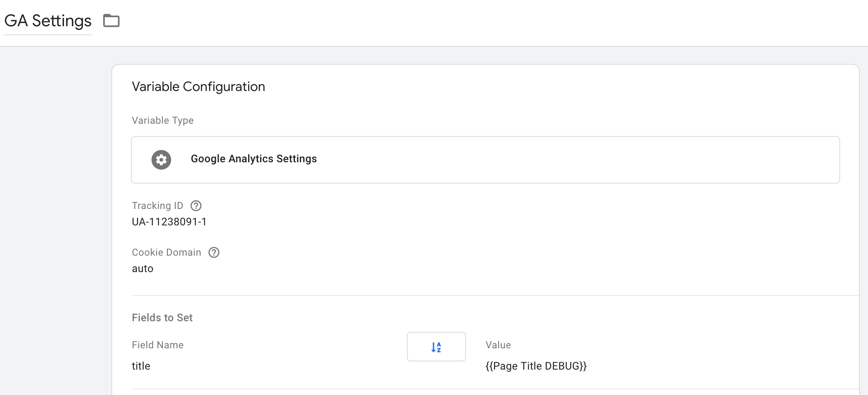Click the Tracking ID value UA-11238091-1
This screenshot has height=395, width=868.
[x=169, y=222]
